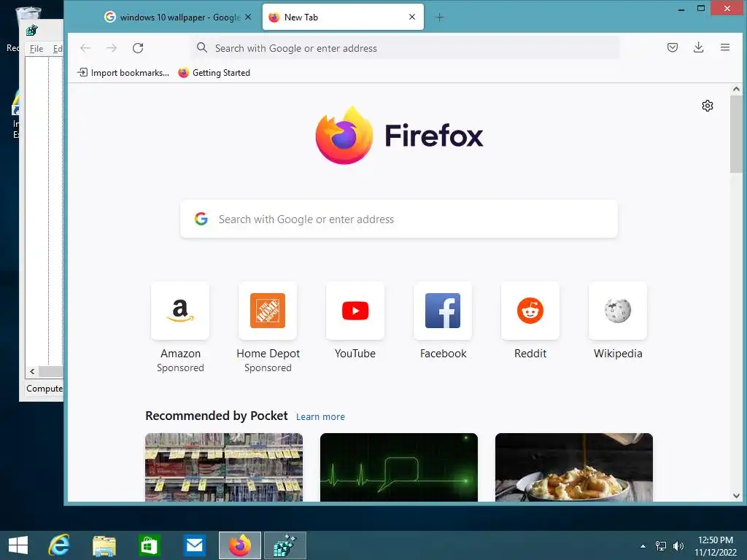Click the center Google search box
This screenshot has width=747, height=560.
[399, 219]
